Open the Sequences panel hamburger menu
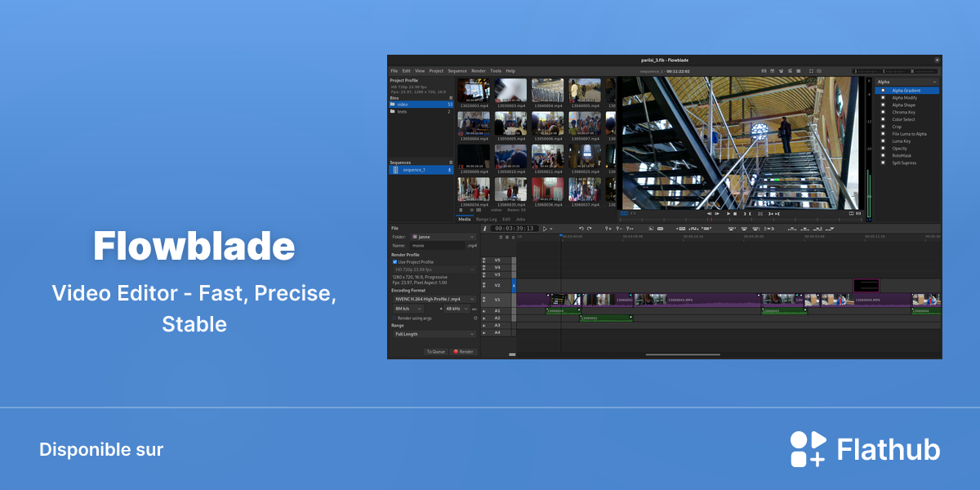The height and width of the screenshot is (490, 980). coord(451,163)
